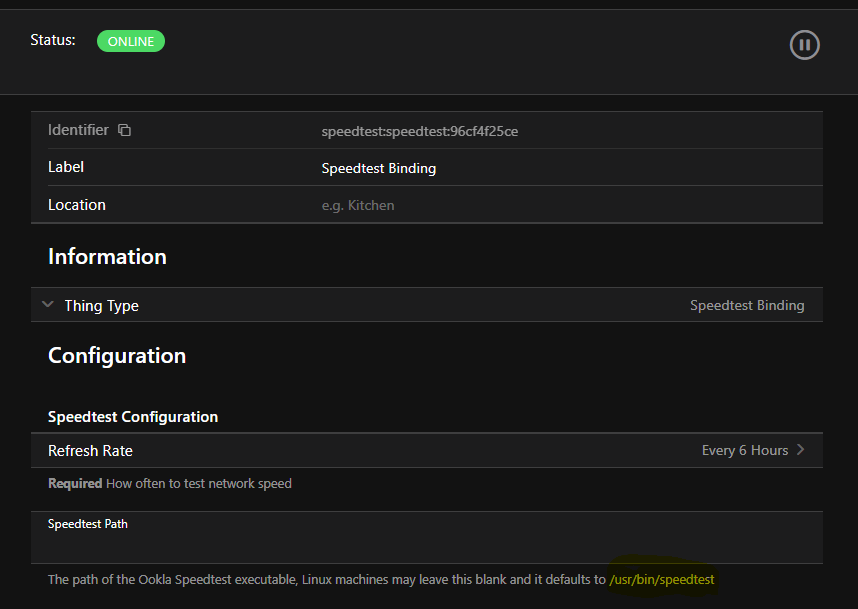Open the Refresh Rate arrow chevron
This screenshot has width=858, height=609.
pos(800,450)
